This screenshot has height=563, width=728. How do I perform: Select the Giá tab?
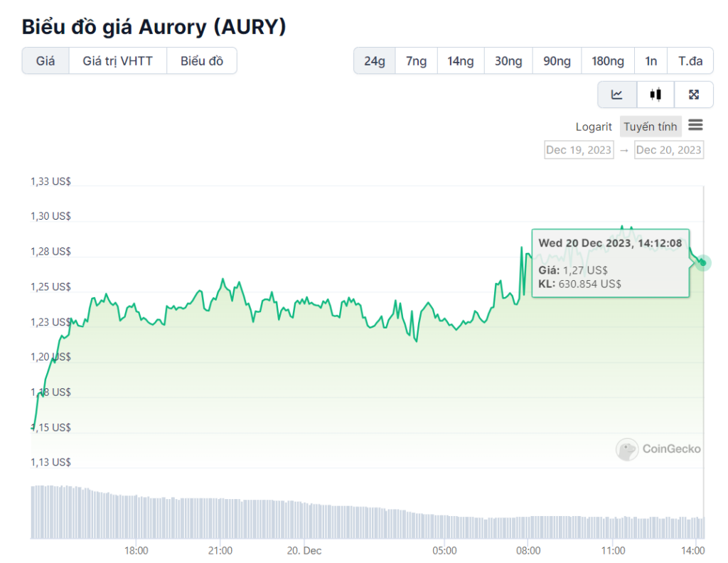coord(45,61)
